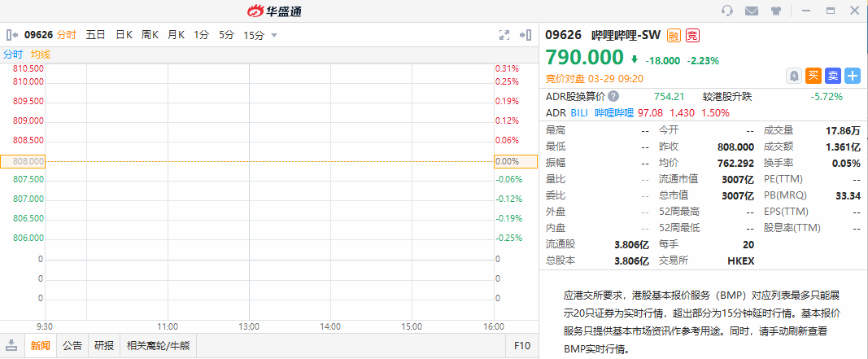The height and width of the screenshot is (359, 868).
Task: Open customer service headset icon
Action: click(727, 11)
